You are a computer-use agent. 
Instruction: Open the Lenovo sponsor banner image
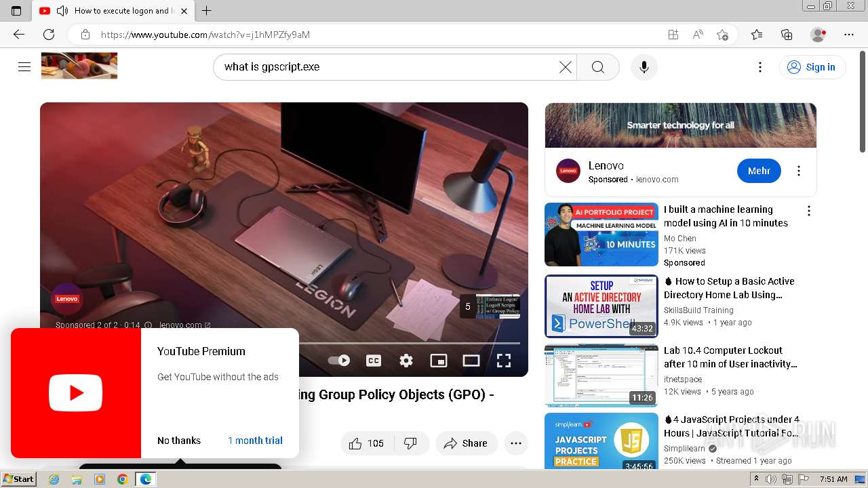tap(680, 125)
